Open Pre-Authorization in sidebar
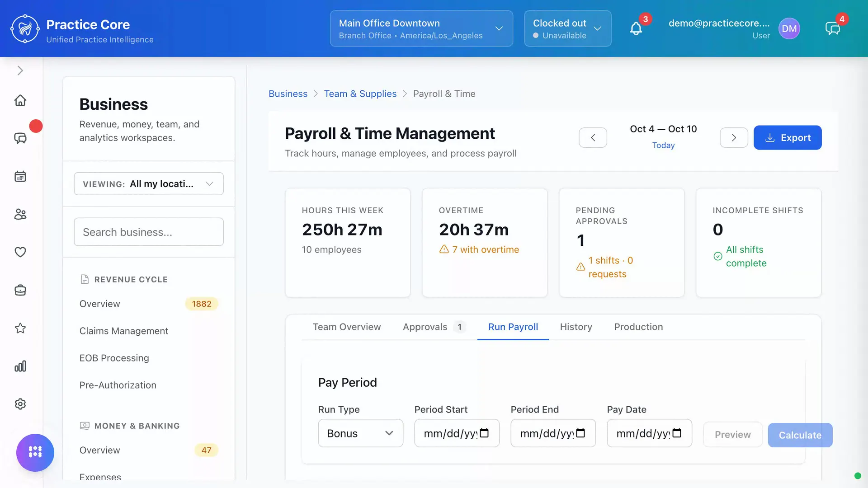This screenshot has width=868, height=488. 118,385
